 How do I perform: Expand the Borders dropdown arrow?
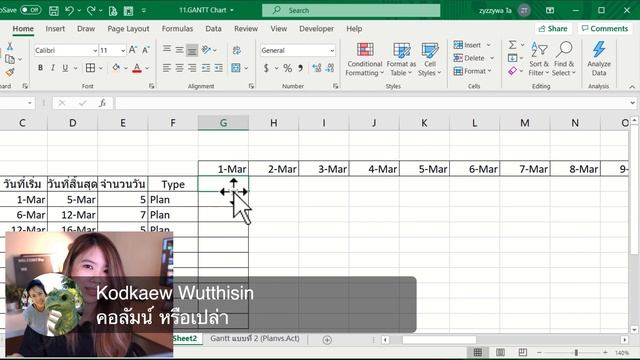pyautogui.click(x=100, y=68)
